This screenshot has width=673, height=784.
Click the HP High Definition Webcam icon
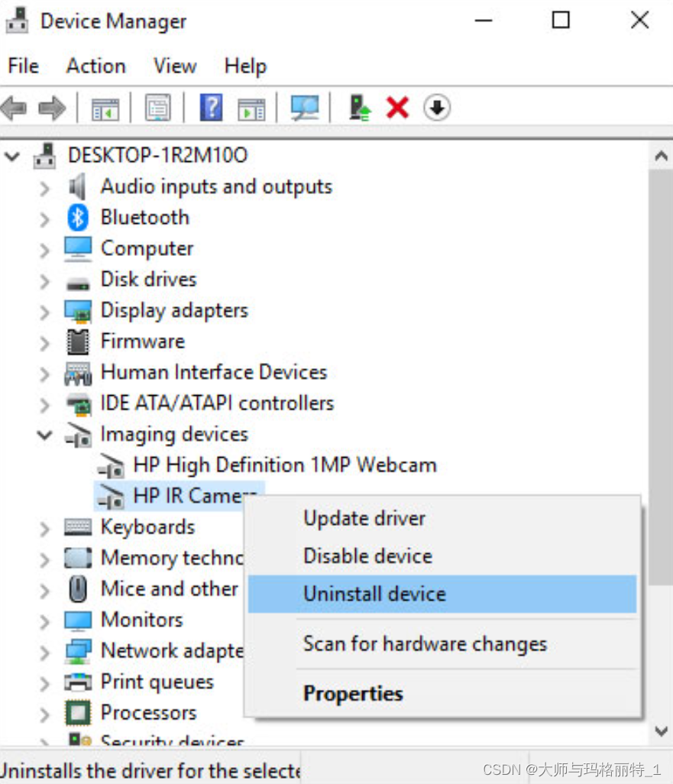[x=111, y=465]
